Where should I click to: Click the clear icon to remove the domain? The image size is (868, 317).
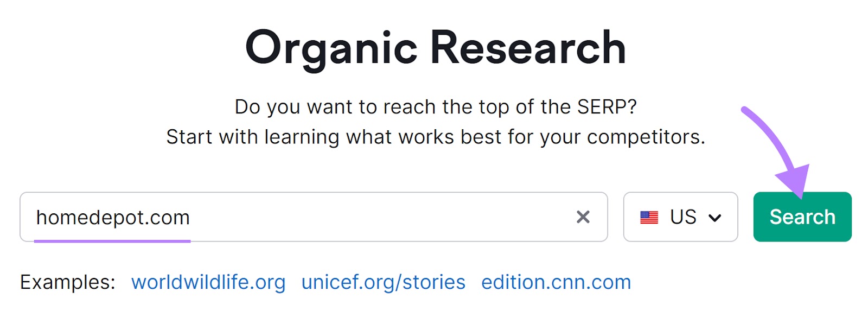[x=584, y=217]
